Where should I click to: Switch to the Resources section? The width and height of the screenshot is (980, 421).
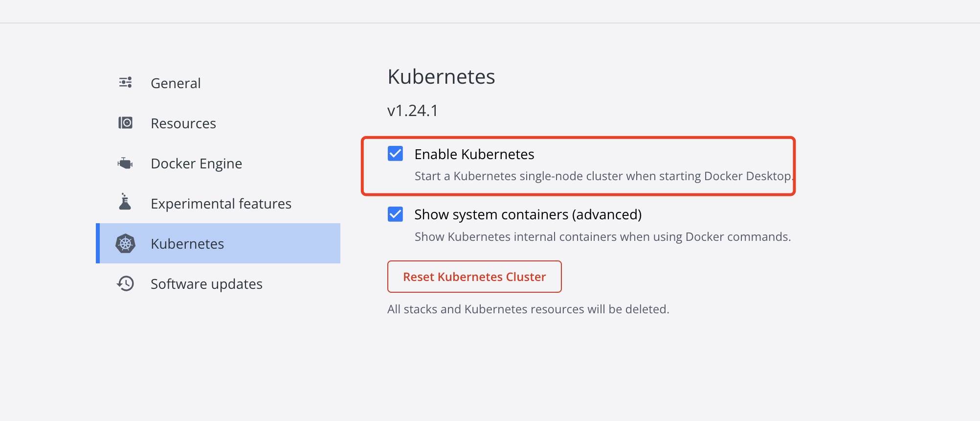click(x=183, y=123)
